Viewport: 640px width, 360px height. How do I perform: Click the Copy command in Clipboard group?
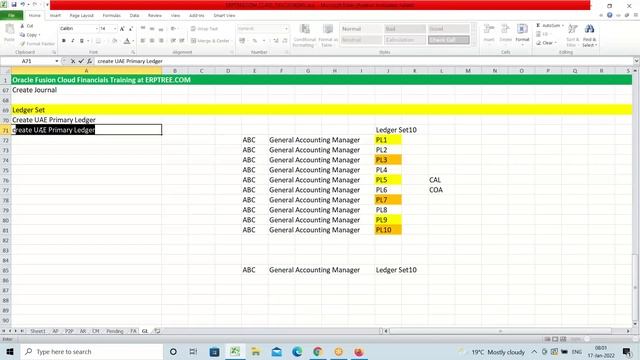tap(29, 35)
